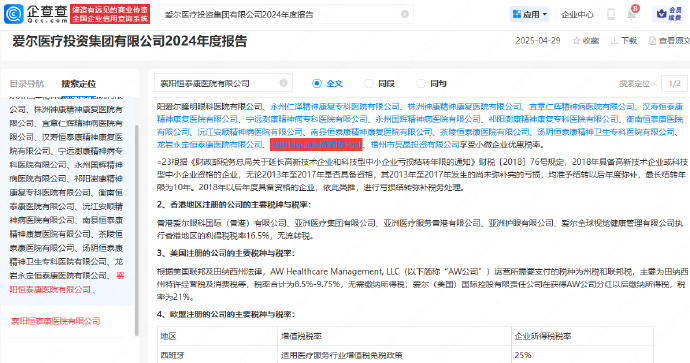Switch to the 搜索定位 tab
Viewport: 690px width, 363px height.
click(x=79, y=84)
